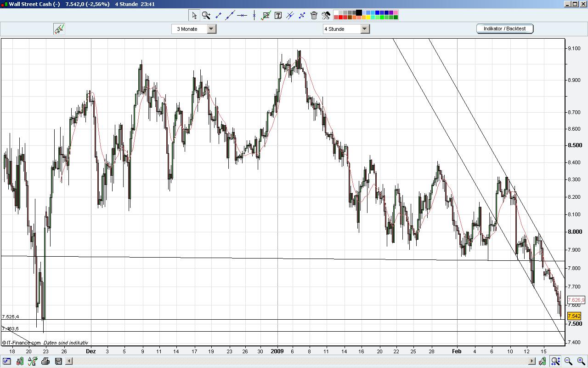
Task: Open the 3 Monate time range dropdown
Action: pyautogui.click(x=211, y=29)
